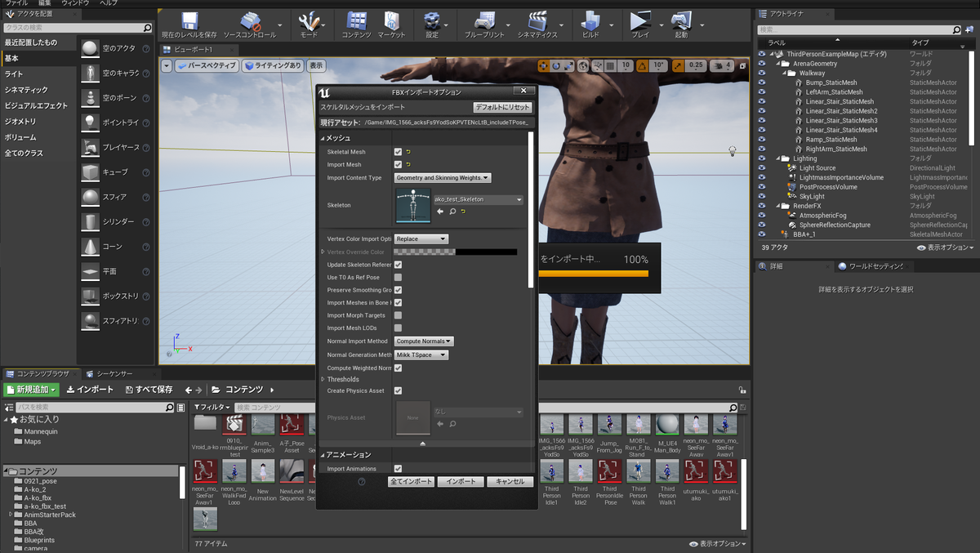This screenshot has height=553, width=980.
Task: Click the help question mark icon in FBX dialog
Action: pos(362,482)
